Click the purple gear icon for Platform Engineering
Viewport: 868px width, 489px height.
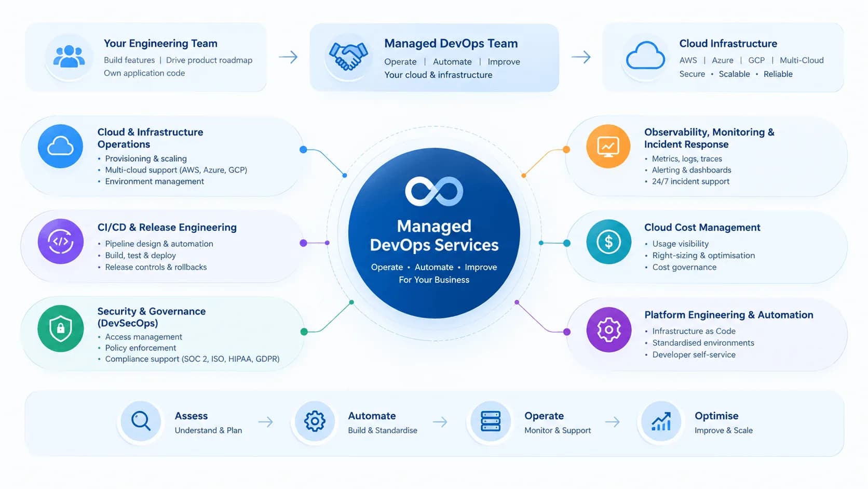click(x=609, y=329)
